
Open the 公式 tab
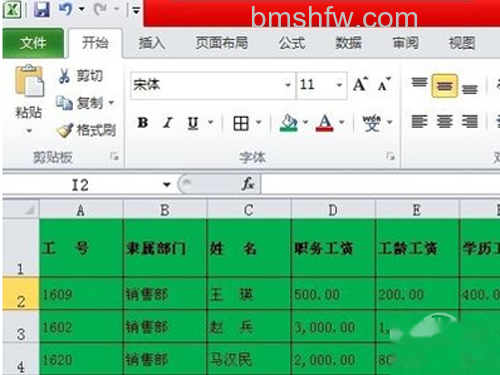click(292, 43)
